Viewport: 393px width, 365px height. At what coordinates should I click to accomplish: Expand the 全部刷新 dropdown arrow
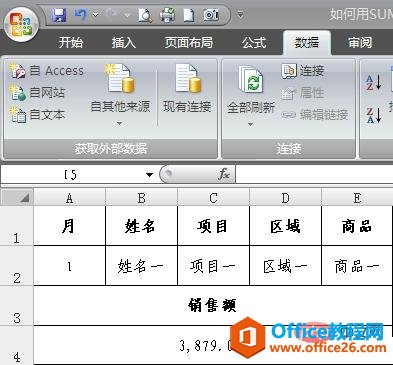pyautogui.click(x=250, y=124)
